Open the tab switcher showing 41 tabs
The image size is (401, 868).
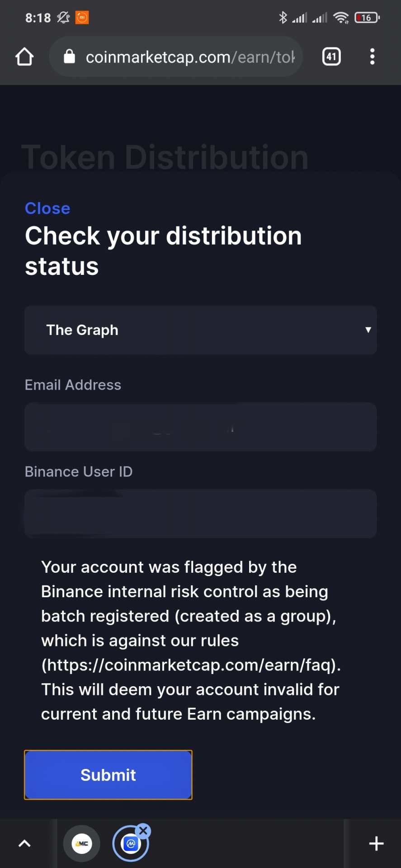(331, 57)
